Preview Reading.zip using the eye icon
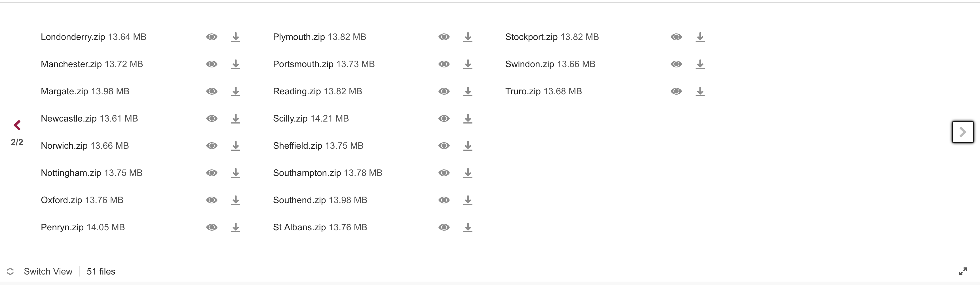 point(444,91)
